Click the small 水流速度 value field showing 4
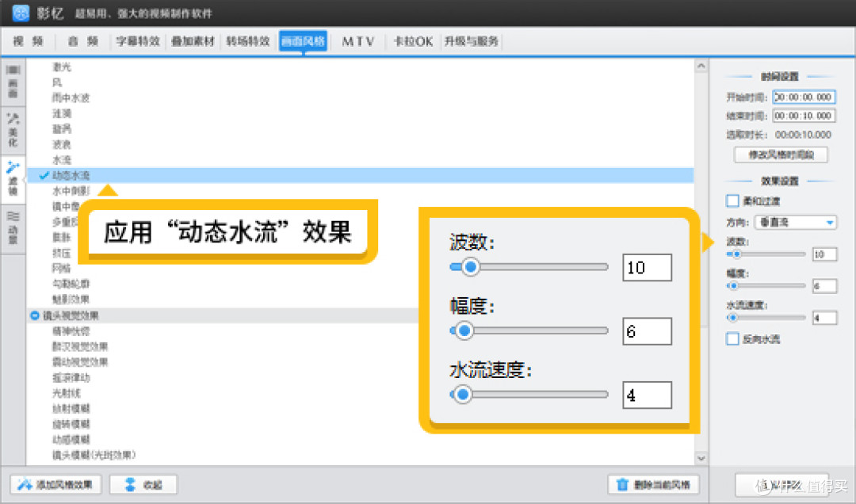The width and height of the screenshot is (856, 504). (824, 318)
